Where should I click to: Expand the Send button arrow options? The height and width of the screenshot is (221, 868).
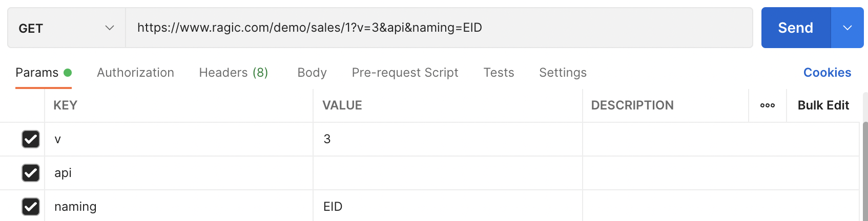click(x=847, y=28)
